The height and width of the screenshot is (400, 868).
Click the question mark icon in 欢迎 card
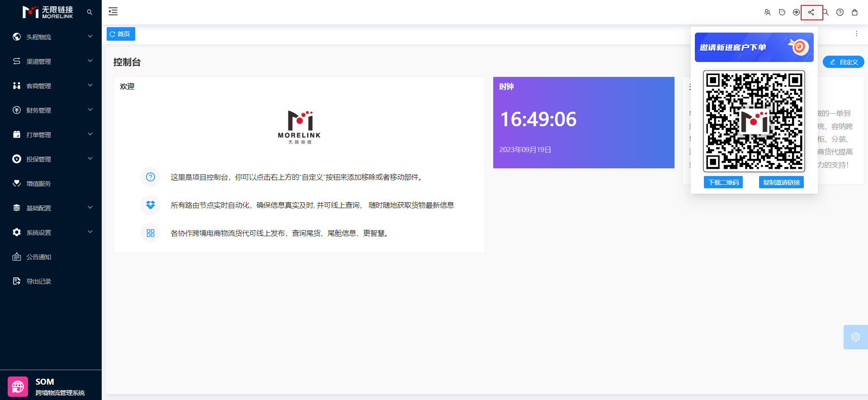pos(151,177)
